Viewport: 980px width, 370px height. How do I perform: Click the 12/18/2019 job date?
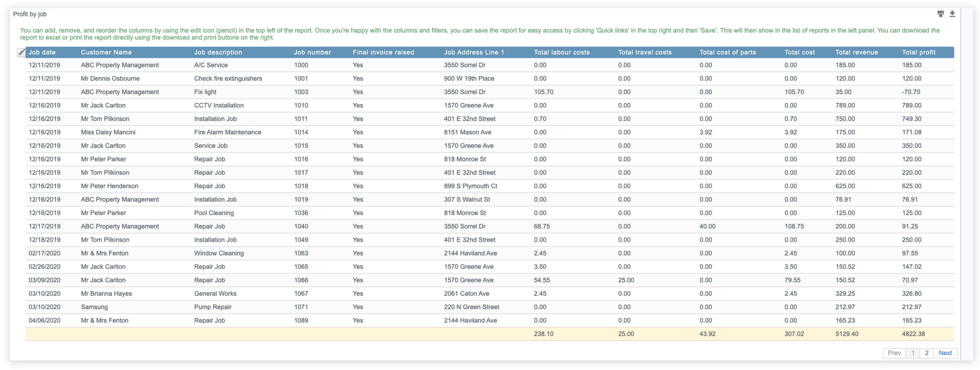(x=44, y=240)
